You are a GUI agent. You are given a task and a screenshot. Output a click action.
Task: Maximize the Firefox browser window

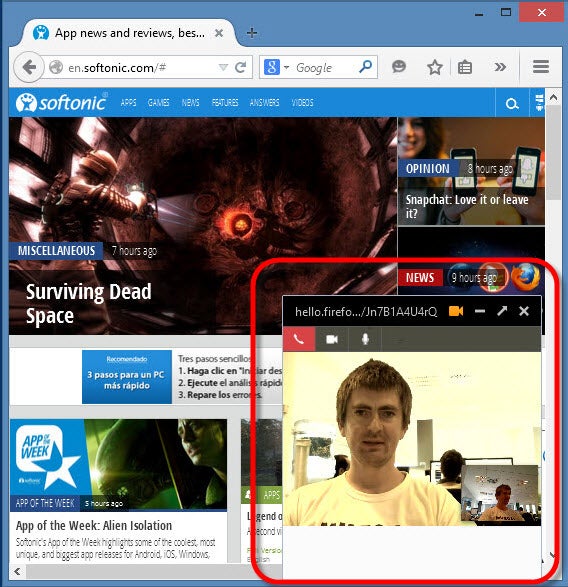(x=506, y=12)
